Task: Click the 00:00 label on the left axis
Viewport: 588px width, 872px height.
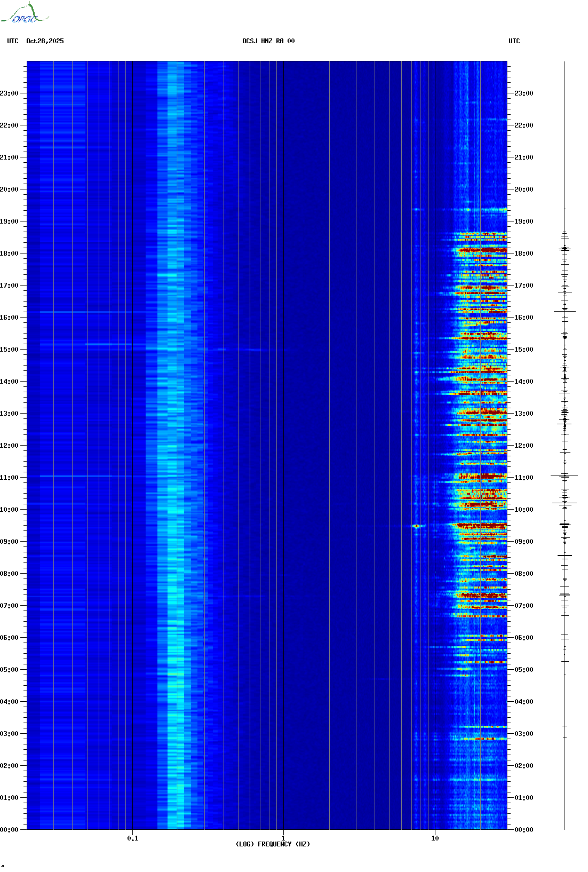Action: tap(9, 830)
